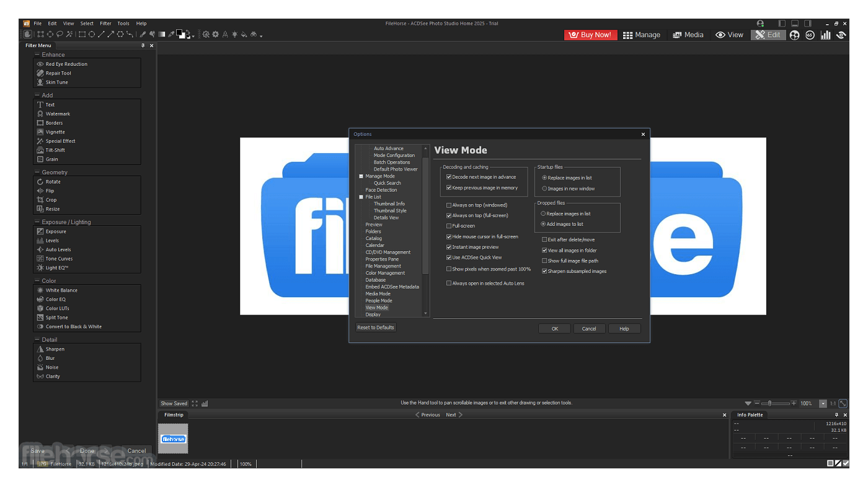Select Dropped files Replace images in list
The height and width of the screenshot is (487, 868).
(543, 213)
